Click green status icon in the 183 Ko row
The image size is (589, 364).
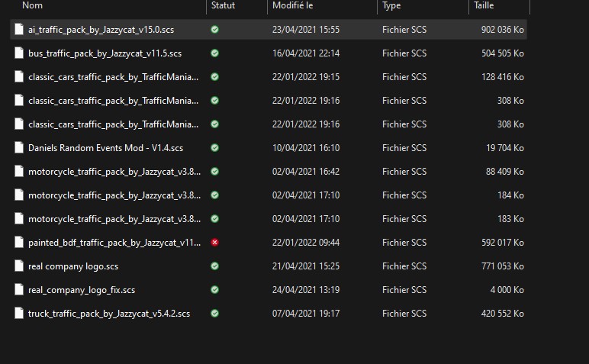tap(214, 218)
